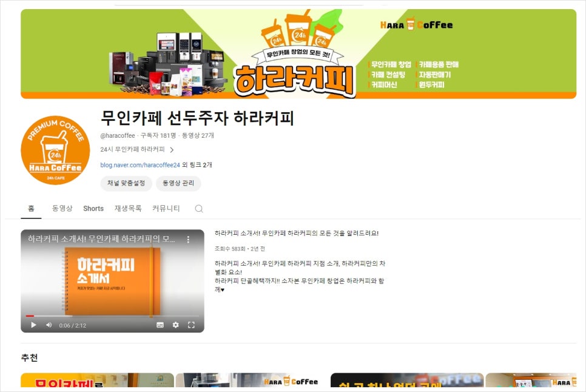Search the channel with magnifier icon
Screen dimensions: 586x392
[x=199, y=209]
